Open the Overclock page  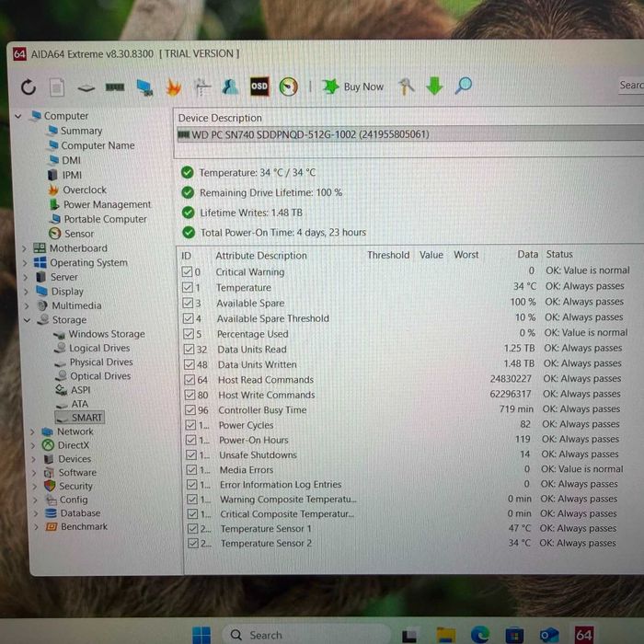coord(85,190)
